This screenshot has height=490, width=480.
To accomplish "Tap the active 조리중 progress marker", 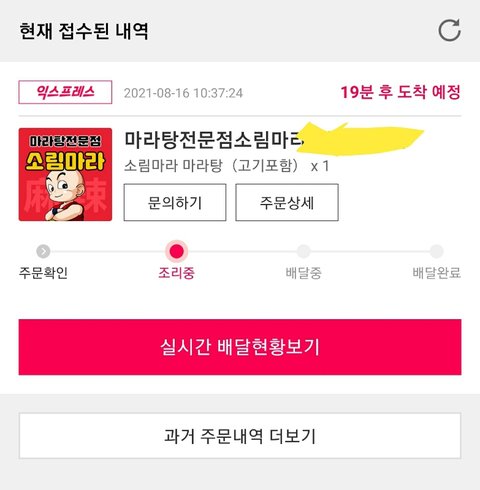I will (177, 251).
